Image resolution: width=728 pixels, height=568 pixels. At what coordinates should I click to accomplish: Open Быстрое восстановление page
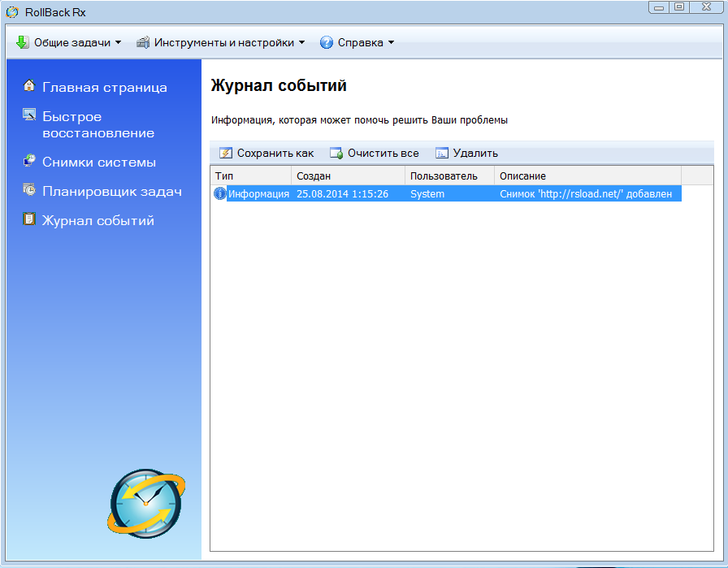coord(98,124)
